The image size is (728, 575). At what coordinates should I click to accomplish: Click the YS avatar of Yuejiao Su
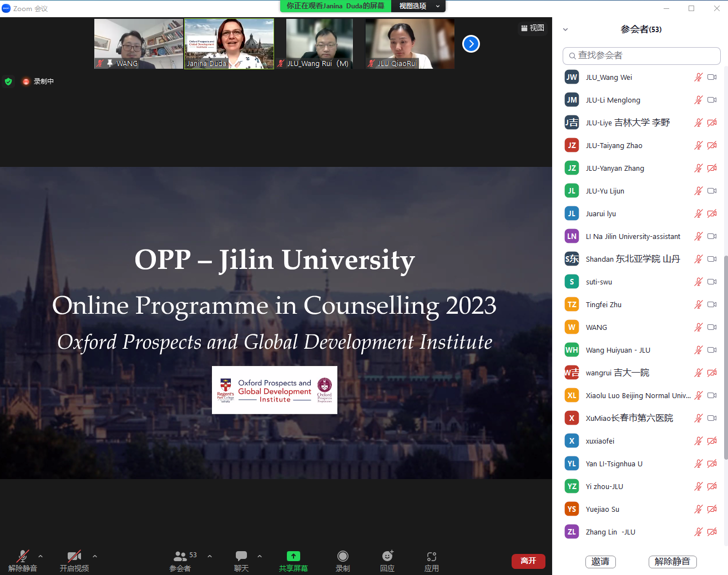click(x=572, y=509)
